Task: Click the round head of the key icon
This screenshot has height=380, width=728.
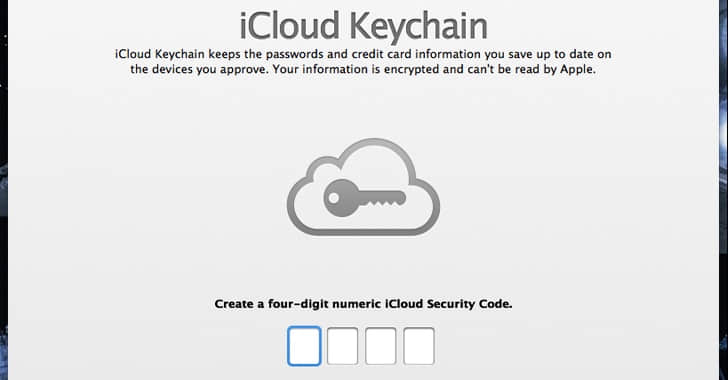Action: (x=340, y=198)
